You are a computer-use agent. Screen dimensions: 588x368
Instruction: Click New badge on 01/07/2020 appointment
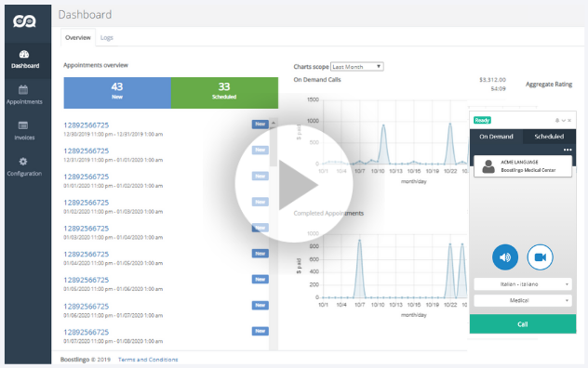click(x=261, y=331)
